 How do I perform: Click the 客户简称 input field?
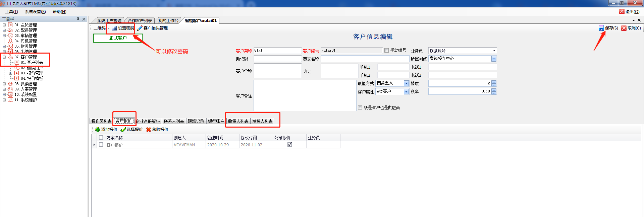277,51
